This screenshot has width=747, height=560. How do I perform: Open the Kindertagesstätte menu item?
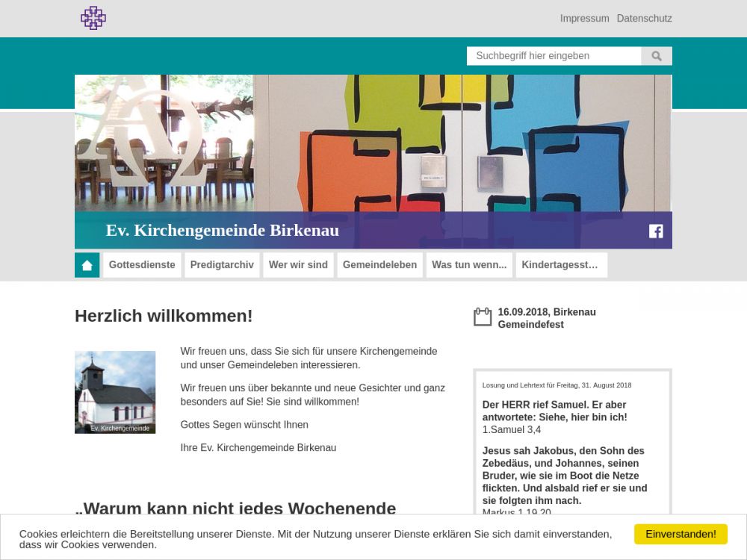[x=561, y=265]
